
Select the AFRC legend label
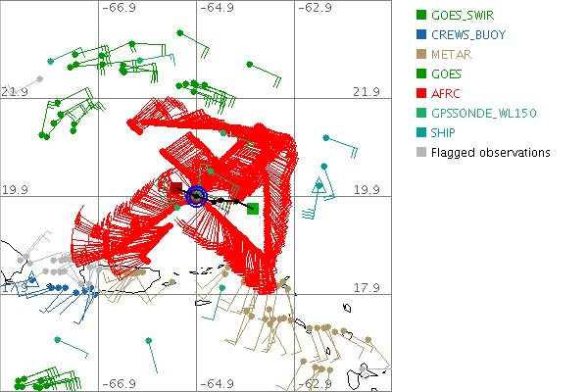[x=447, y=94]
